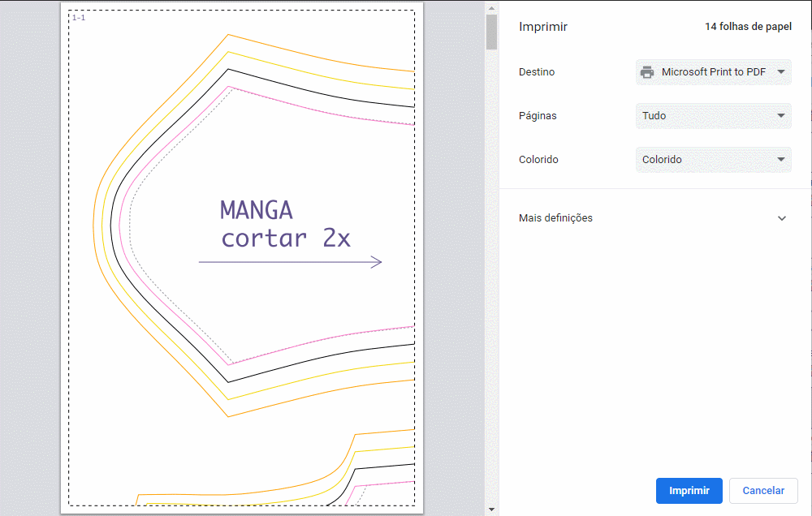
Task: Click the Colorido label on the left
Action: (539, 160)
